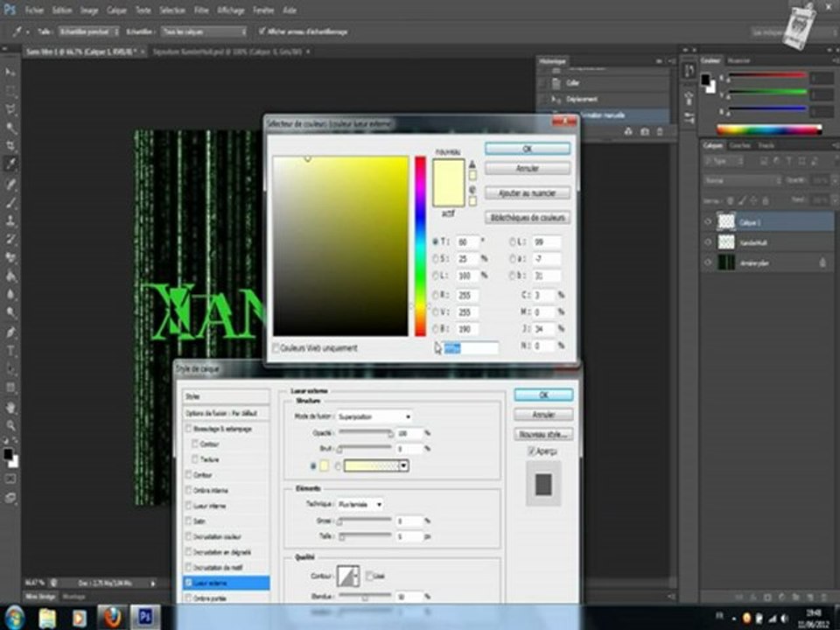Open the Fichier menu
The height and width of the screenshot is (630, 840).
tap(34, 10)
